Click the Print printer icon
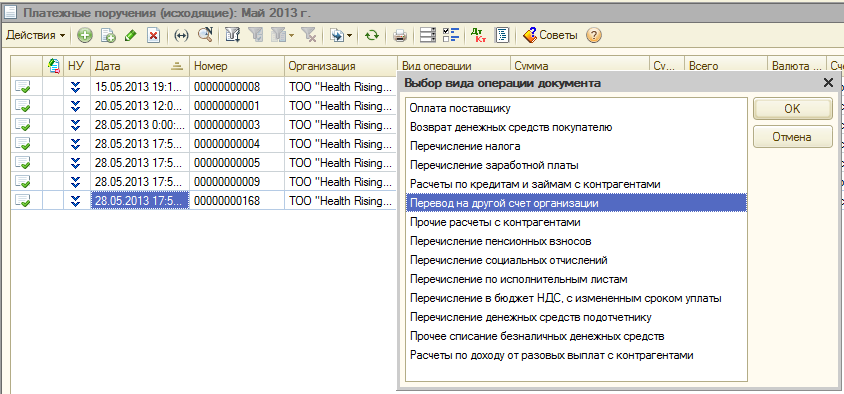844x394 pixels. pyautogui.click(x=399, y=36)
